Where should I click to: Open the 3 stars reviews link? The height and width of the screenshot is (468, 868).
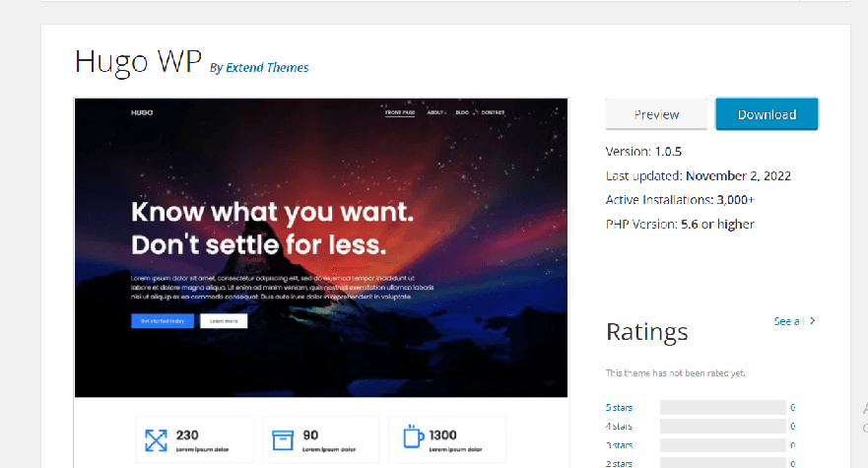pyautogui.click(x=619, y=445)
